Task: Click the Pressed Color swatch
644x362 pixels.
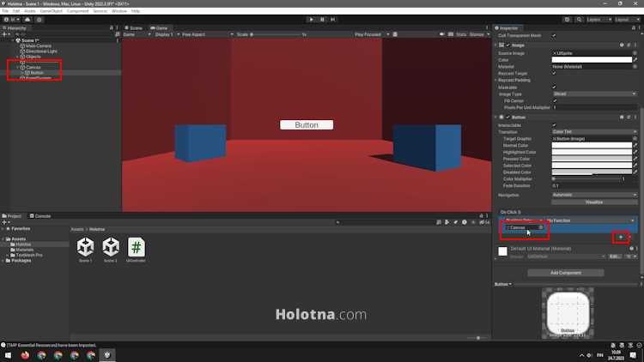Action: tap(592, 159)
